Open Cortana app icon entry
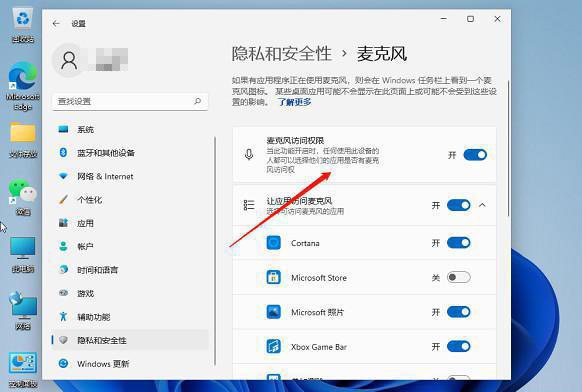This screenshot has width=582, height=392. [274, 243]
